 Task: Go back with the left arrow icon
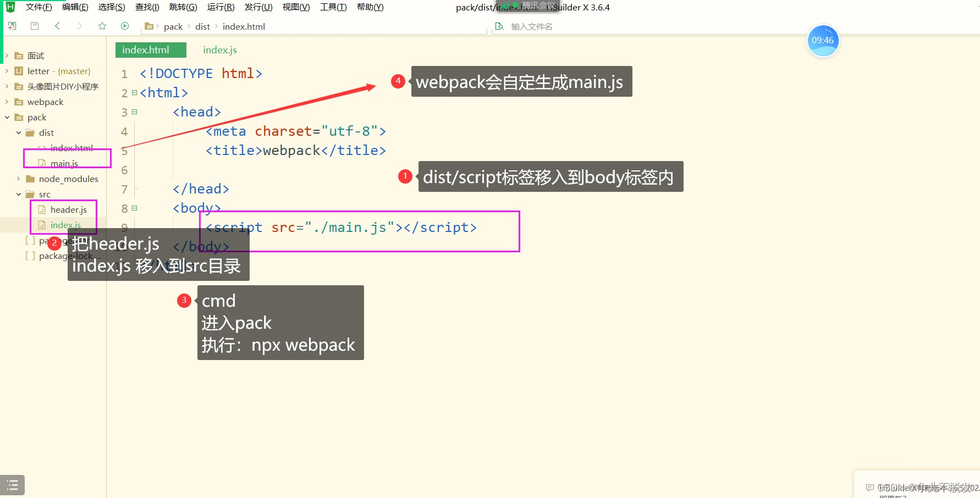tap(57, 26)
